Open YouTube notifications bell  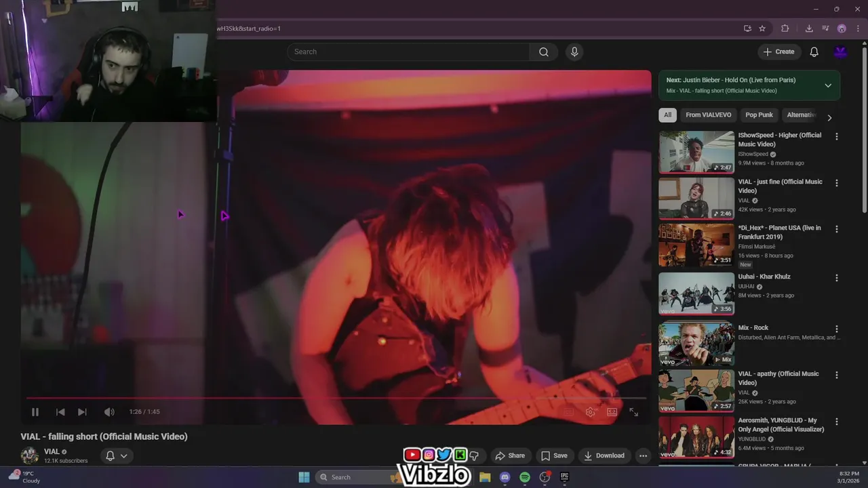pos(814,52)
